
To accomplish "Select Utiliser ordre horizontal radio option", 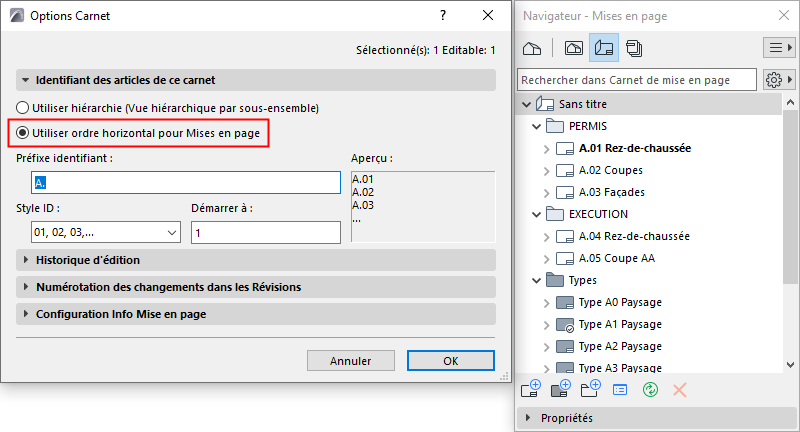I will point(23,131).
